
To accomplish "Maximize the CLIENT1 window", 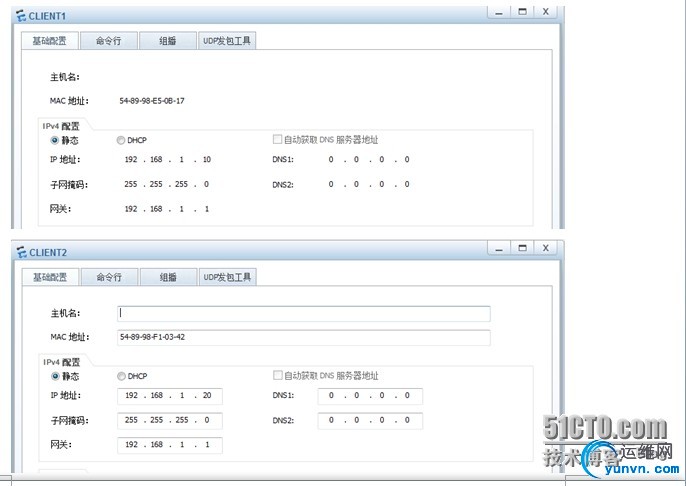I will (522, 12).
